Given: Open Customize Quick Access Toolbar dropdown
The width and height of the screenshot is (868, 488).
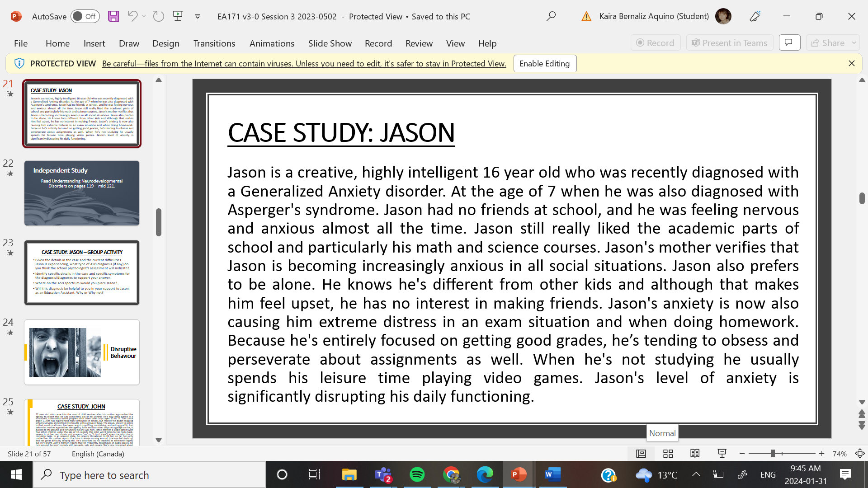Looking at the screenshot, I should point(198,17).
